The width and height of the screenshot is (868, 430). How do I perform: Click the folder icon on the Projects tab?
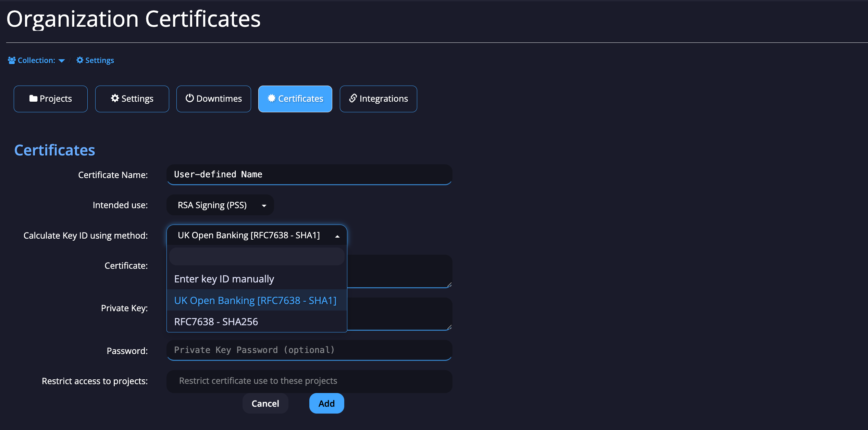tap(34, 98)
